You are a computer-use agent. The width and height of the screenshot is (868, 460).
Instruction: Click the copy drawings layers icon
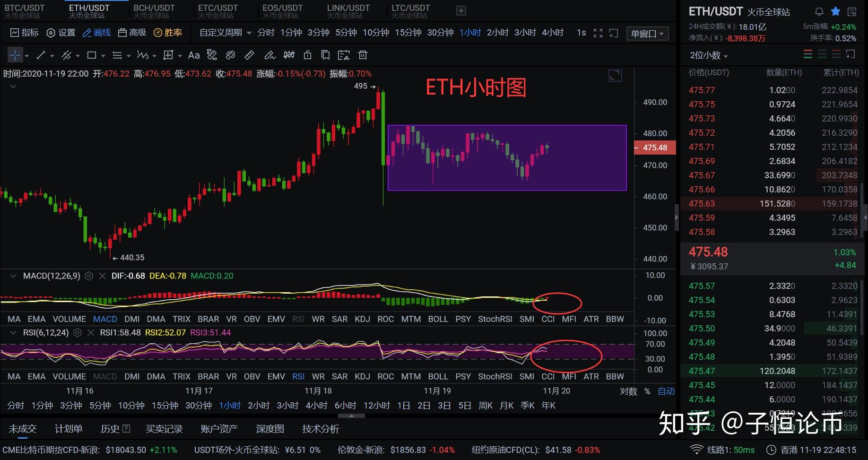pyautogui.click(x=325, y=55)
